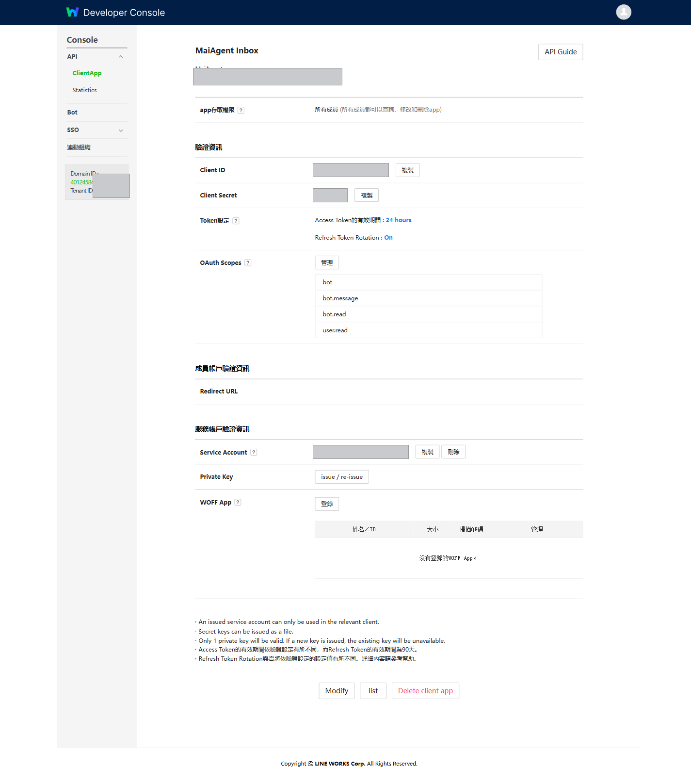
Task: Show help tooltip for Token設定
Action: pyautogui.click(x=236, y=221)
